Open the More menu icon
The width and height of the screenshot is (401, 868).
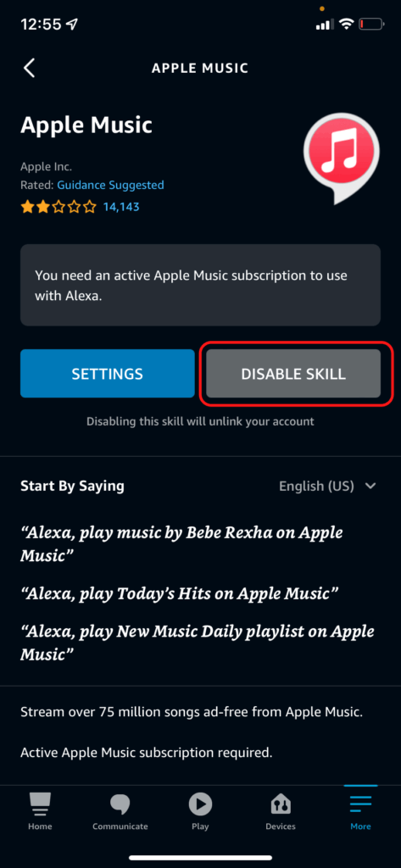[360, 804]
